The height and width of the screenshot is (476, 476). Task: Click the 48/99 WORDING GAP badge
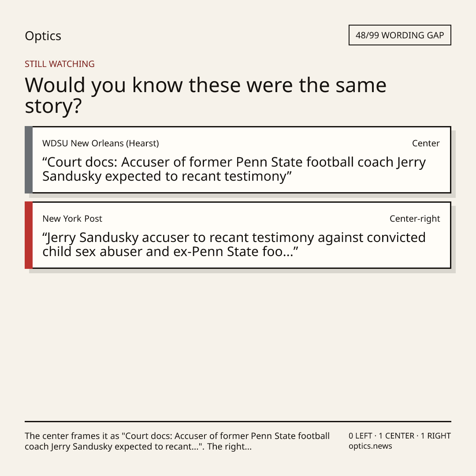tap(400, 35)
